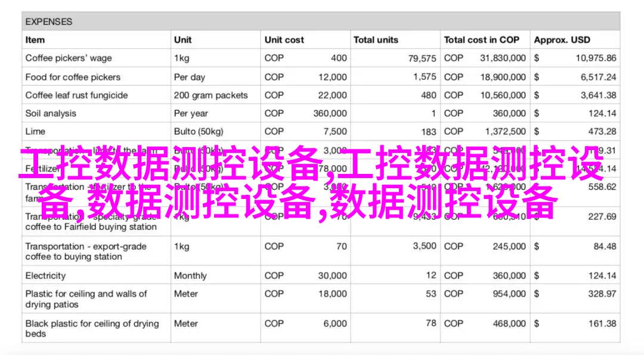Click the unit cost value 400
This screenshot has height=355, width=644.
pos(339,58)
